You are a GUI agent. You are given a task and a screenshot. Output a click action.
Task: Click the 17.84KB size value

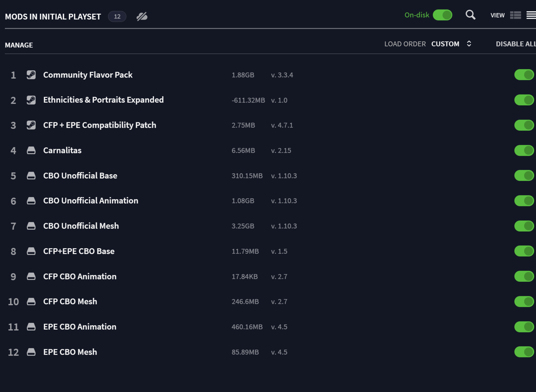click(245, 276)
